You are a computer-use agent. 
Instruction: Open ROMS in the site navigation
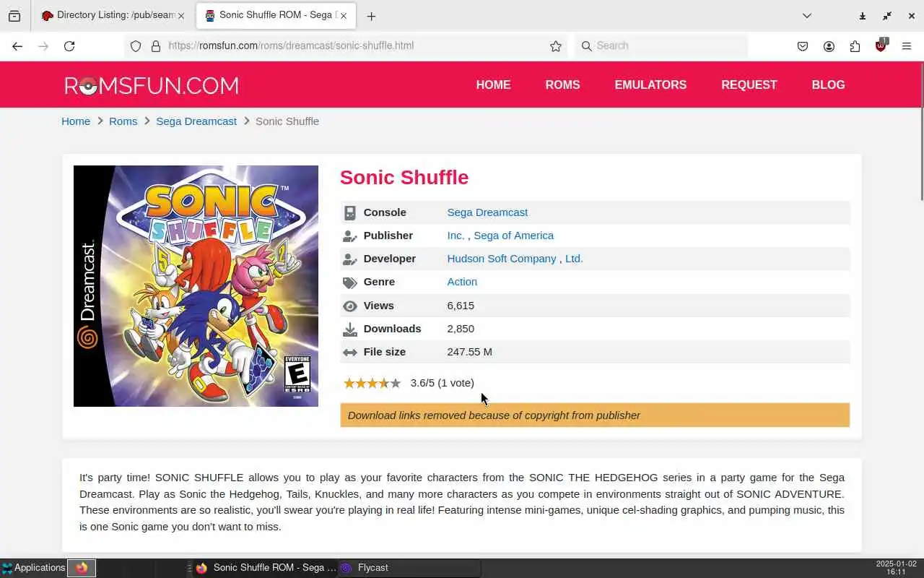click(x=562, y=85)
